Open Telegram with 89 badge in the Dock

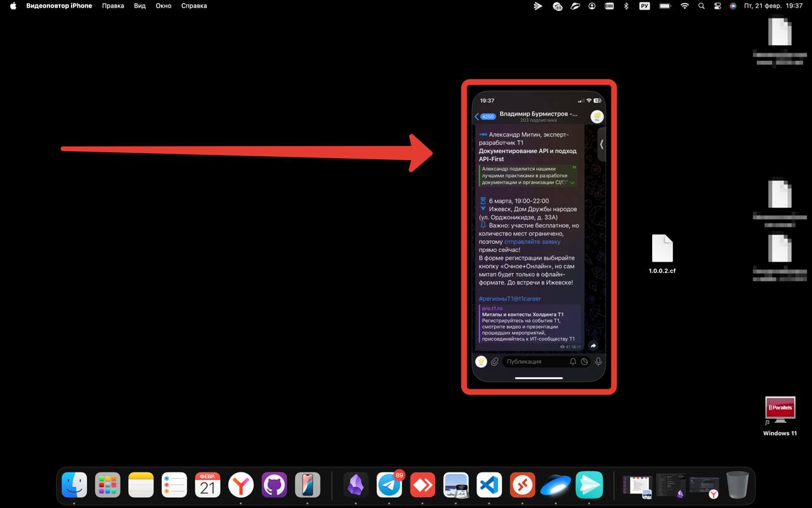[x=390, y=486]
